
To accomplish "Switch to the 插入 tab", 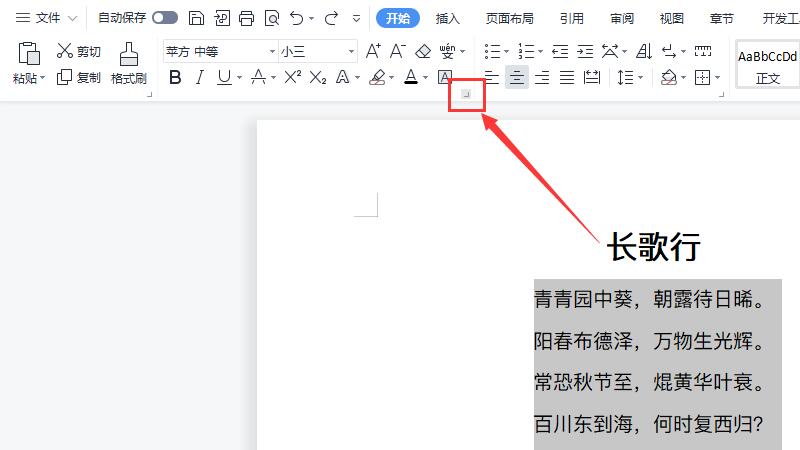I will pos(448,18).
